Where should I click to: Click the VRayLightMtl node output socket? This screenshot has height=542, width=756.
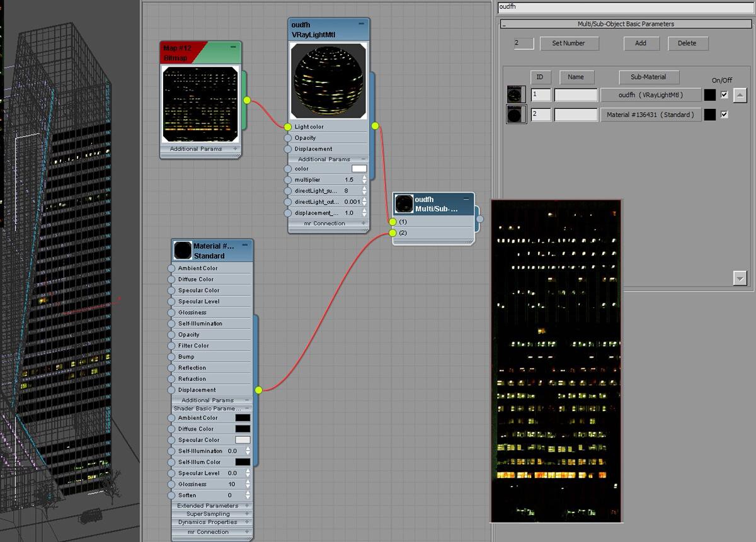click(x=375, y=126)
